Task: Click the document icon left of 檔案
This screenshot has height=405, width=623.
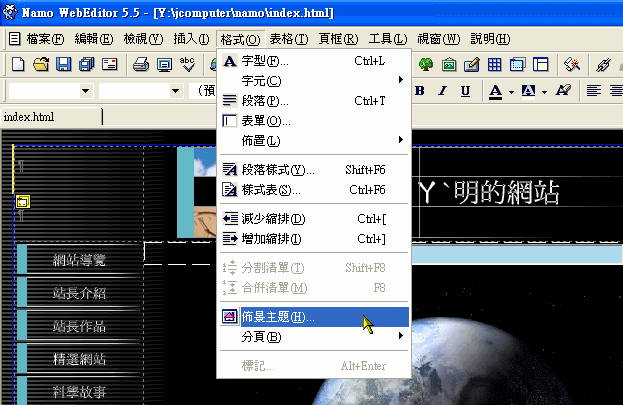Action: tap(14, 39)
